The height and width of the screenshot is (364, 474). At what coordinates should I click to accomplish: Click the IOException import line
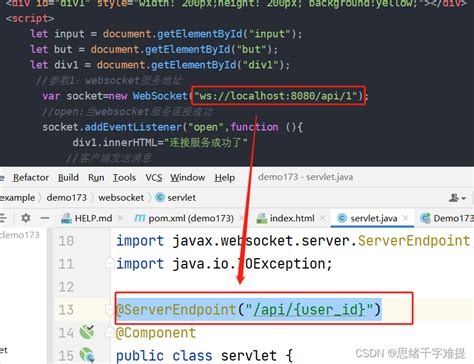[x=224, y=264]
